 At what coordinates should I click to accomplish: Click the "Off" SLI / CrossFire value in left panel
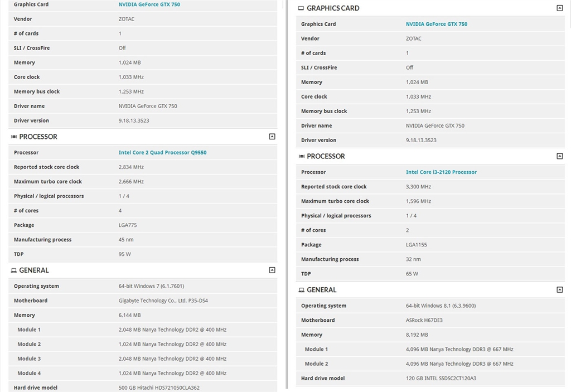click(x=122, y=48)
